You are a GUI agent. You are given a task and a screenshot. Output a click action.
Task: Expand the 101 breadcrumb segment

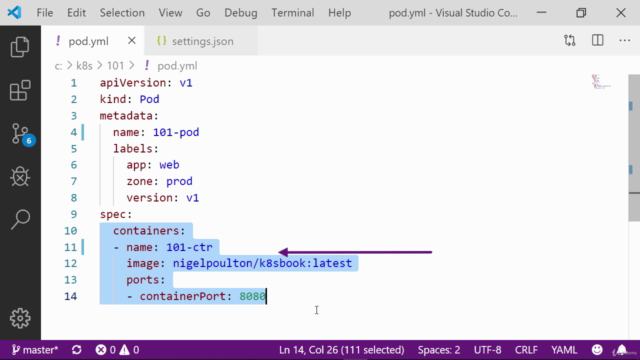(x=115, y=66)
